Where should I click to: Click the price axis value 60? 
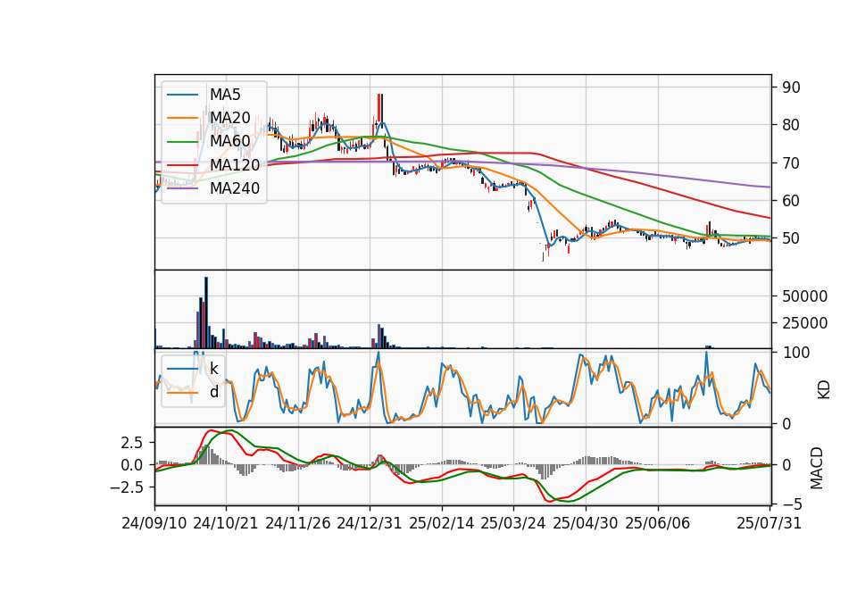click(792, 201)
